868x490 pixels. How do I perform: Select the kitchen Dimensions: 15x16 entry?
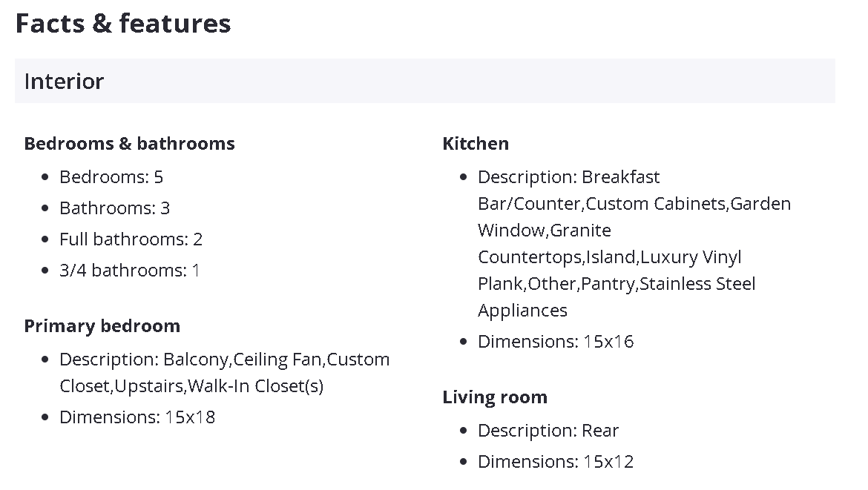pos(555,342)
